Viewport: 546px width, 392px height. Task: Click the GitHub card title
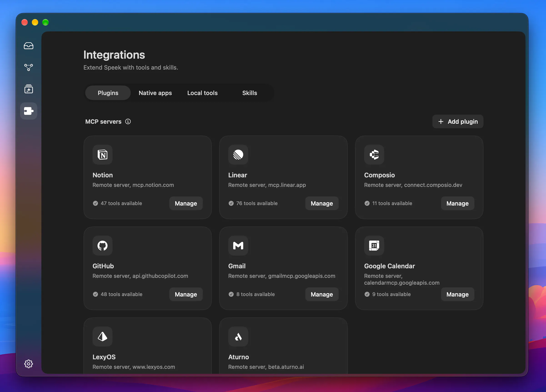point(103,266)
